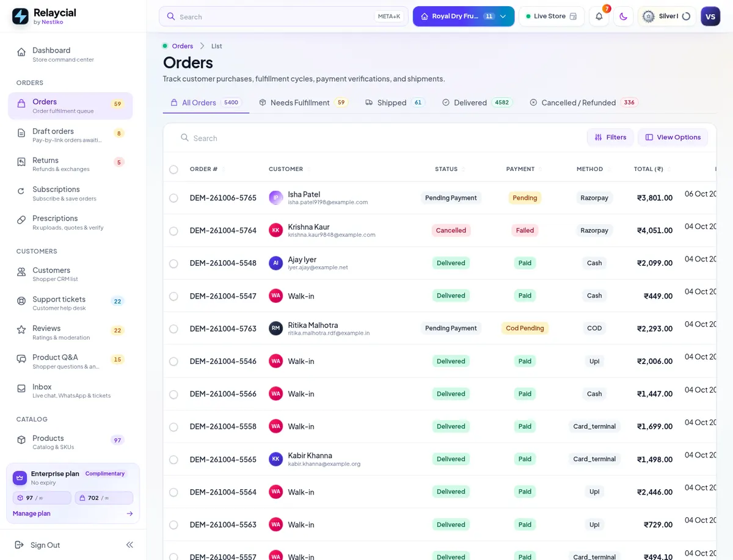Switch to Needs Fulfillment tab
The height and width of the screenshot is (560, 733).
tap(303, 103)
